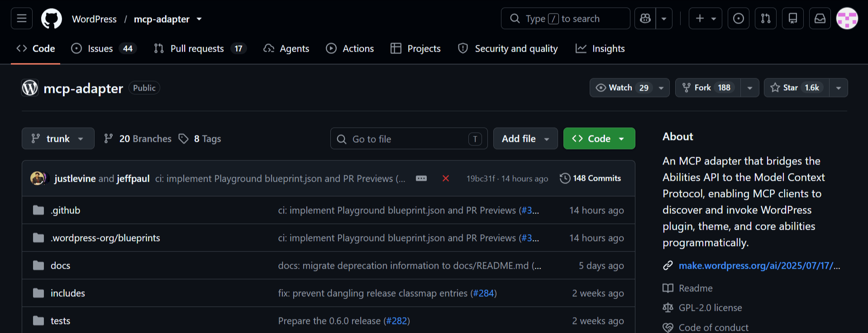Switch to the Projects tab
The image size is (868, 333).
click(415, 48)
